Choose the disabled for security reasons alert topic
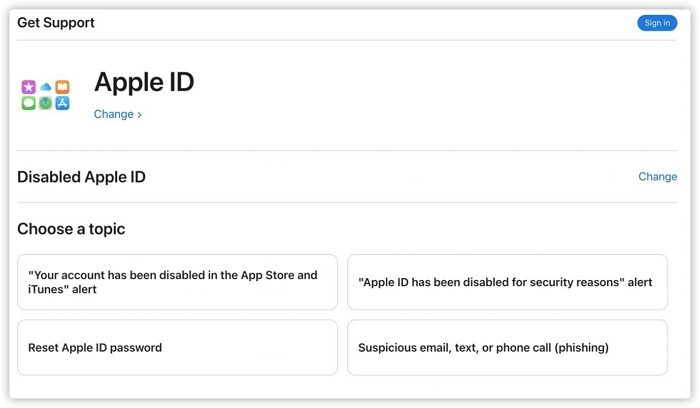700x408 pixels. 507,282
